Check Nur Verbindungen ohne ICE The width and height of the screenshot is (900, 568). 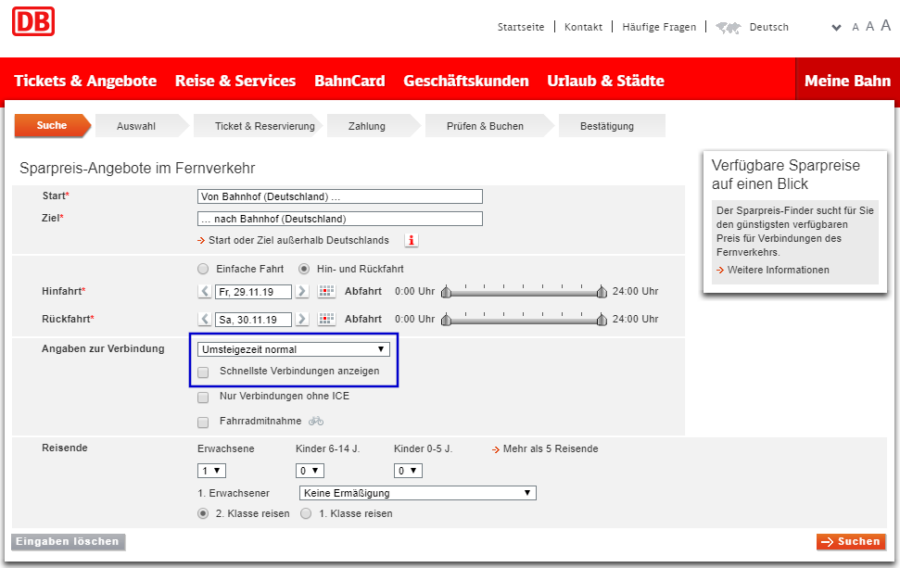(x=203, y=397)
